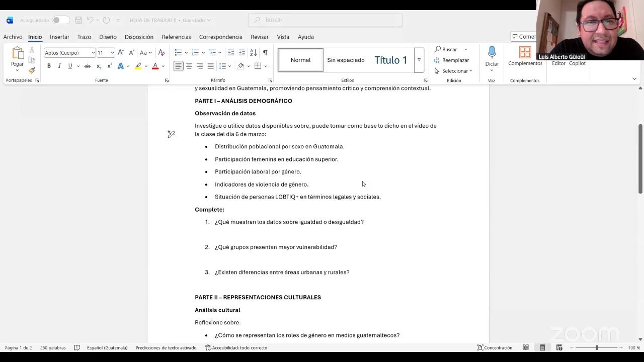Screen dimensions: 644x362
Task: Click the vertical scrollbar thumb of document
Action: [640, 158]
